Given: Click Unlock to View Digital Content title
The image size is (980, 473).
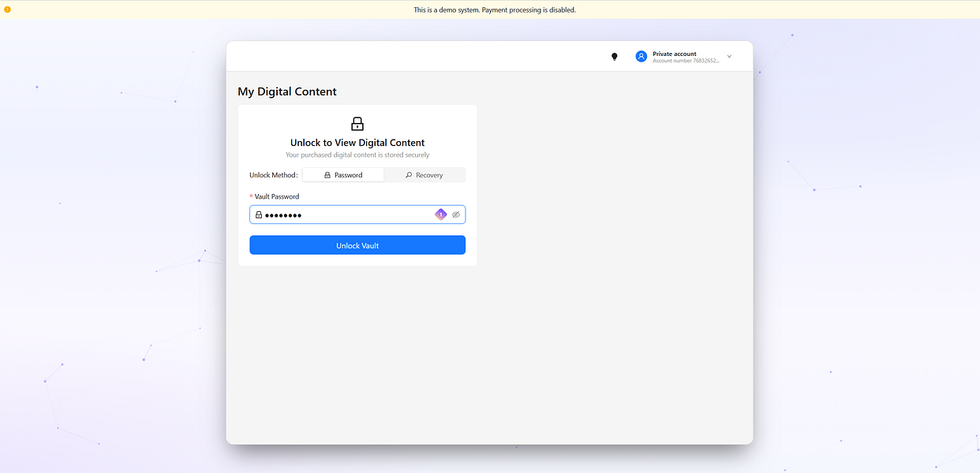Looking at the screenshot, I should coord(357,143).
